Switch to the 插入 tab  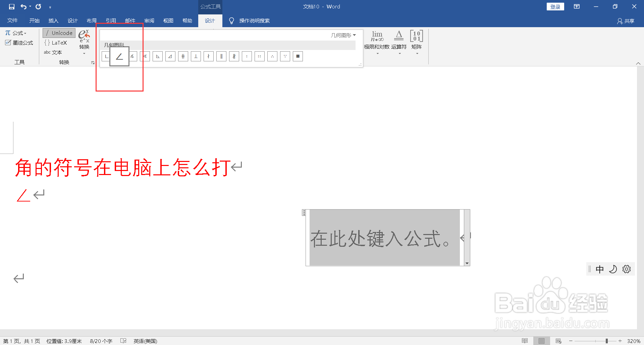[53, 20]
